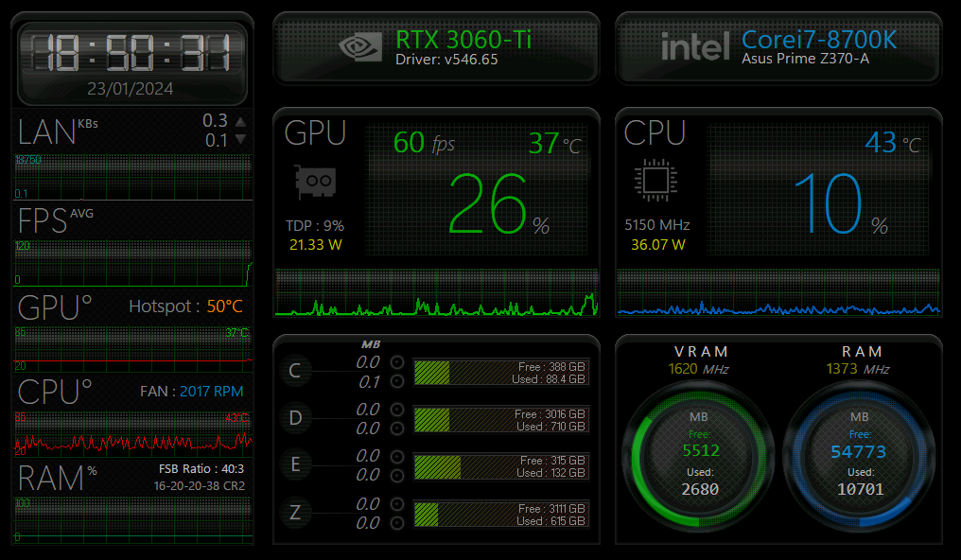Click the E drive write activity indicator
Viewport: 961px width, 560px height.
397,476
